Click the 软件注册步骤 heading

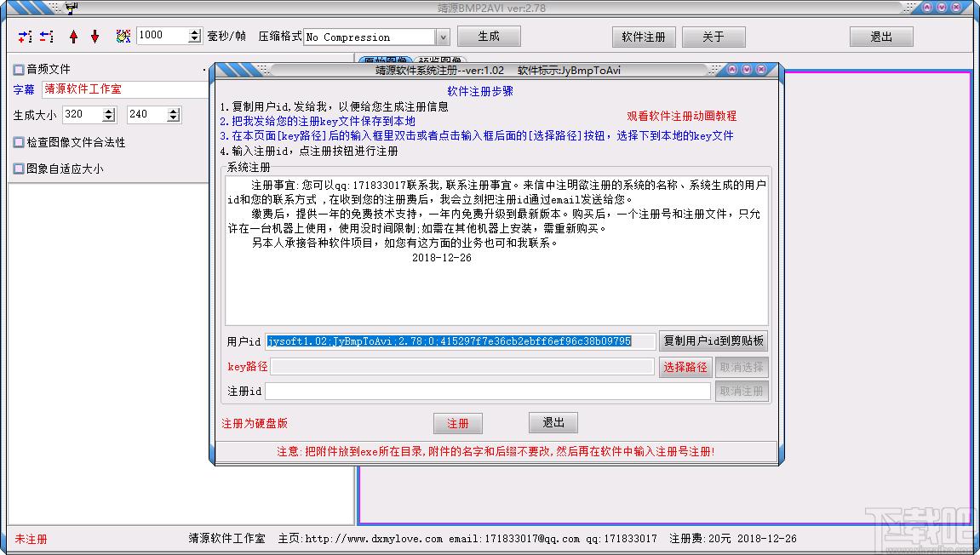pos(480,91)
